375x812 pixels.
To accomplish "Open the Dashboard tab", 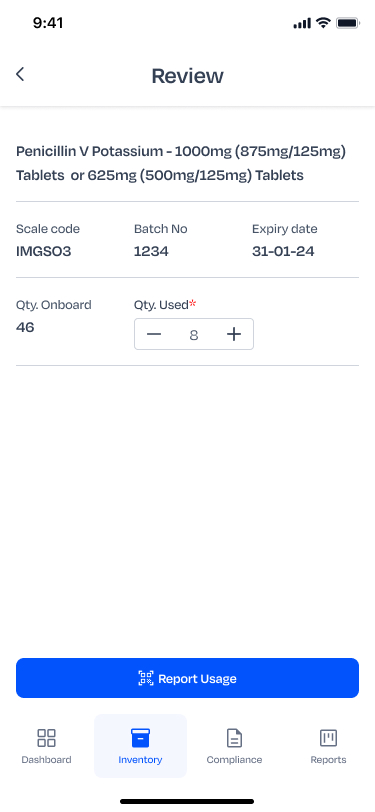I will (x=46, y=746).
